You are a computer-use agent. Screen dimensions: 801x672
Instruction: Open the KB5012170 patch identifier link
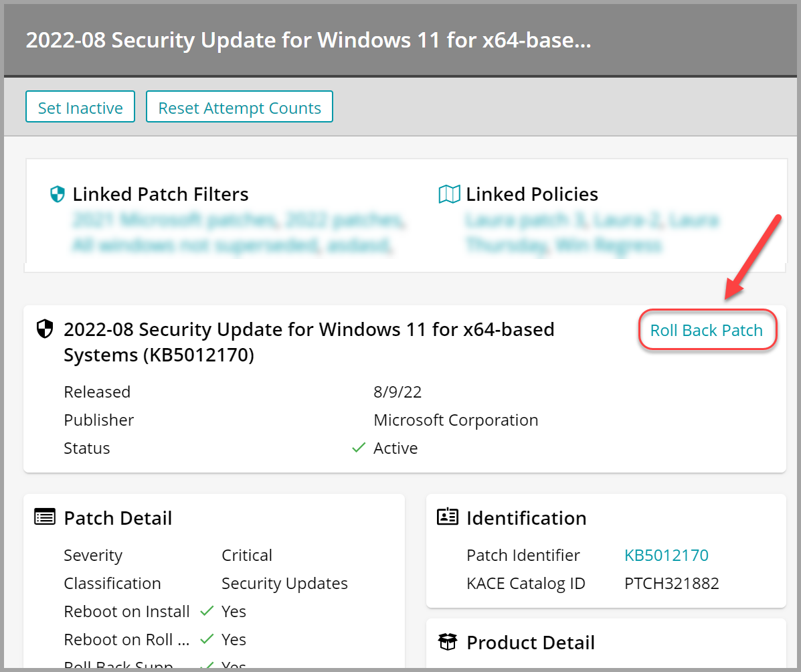[666, 555]
